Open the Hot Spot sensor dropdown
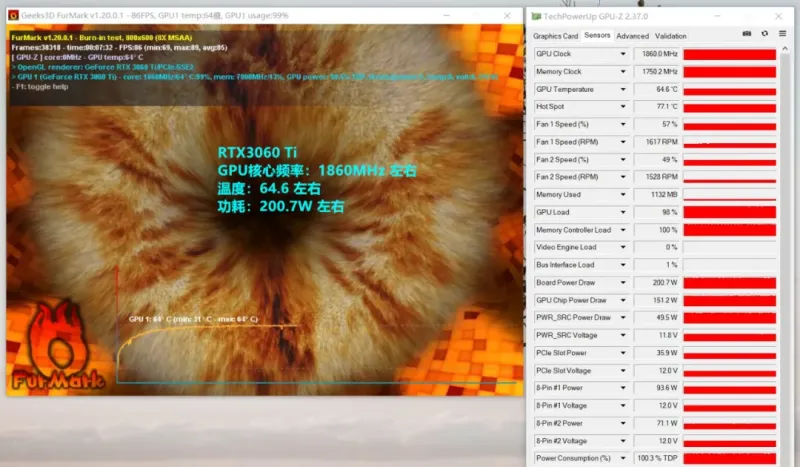The image size is (800, 467). [x=623, y=107]
